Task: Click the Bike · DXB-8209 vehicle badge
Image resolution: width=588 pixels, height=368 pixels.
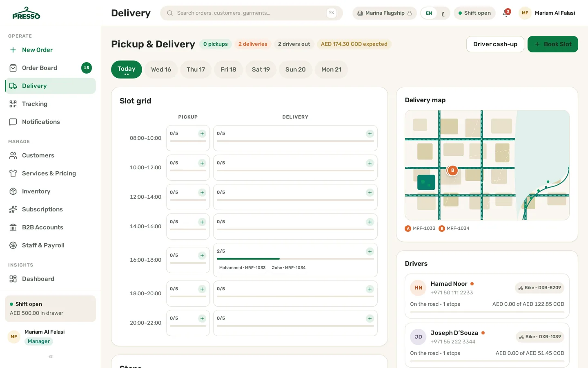Action: point(539,288)
